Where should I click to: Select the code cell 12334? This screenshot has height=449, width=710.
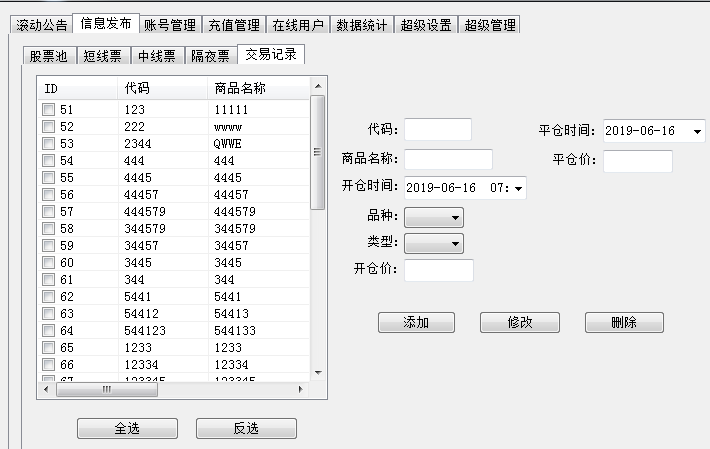(141, 365)
